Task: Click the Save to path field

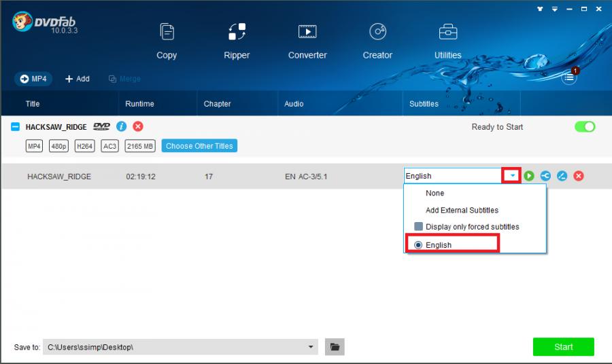Action: point(181,347)
